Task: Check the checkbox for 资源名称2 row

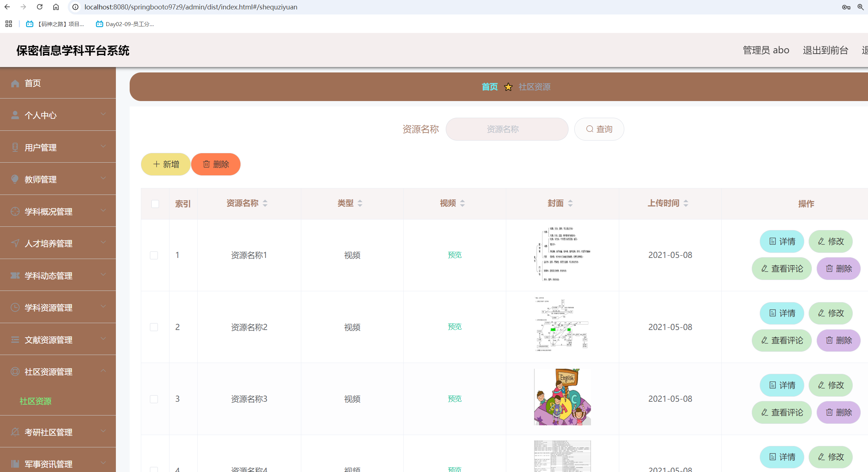Action: (154, 327)
